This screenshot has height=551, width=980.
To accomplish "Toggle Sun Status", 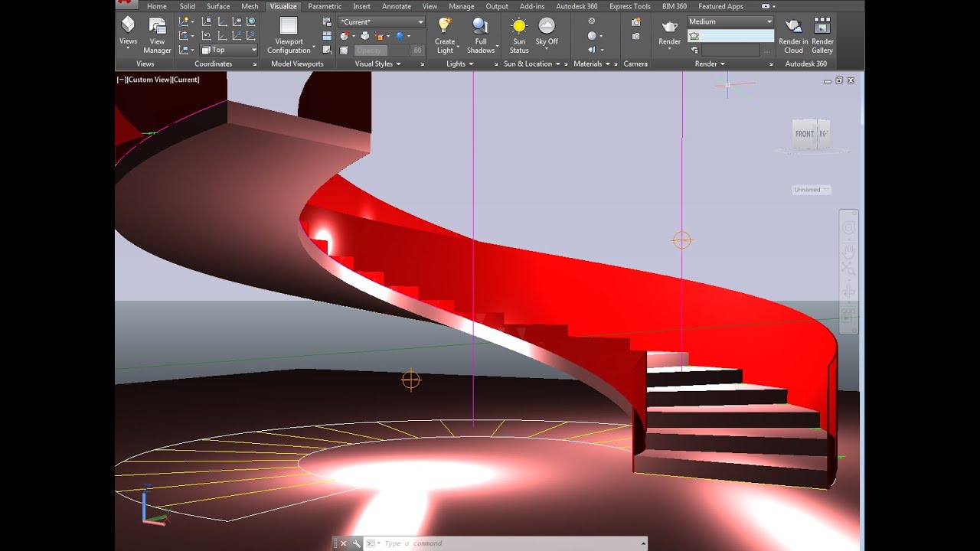I will (x=519, y=35).
